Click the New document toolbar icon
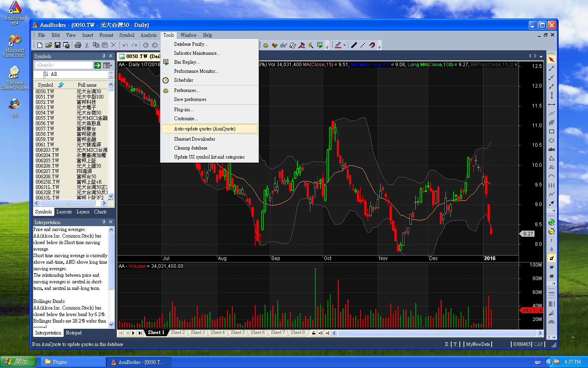The image size is (588, 368). (40, 45)
